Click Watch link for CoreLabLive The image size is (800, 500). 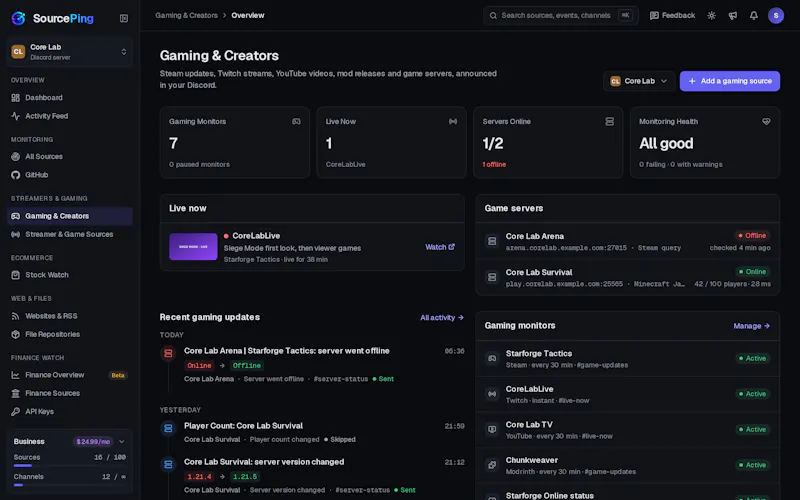pos(440,247)
